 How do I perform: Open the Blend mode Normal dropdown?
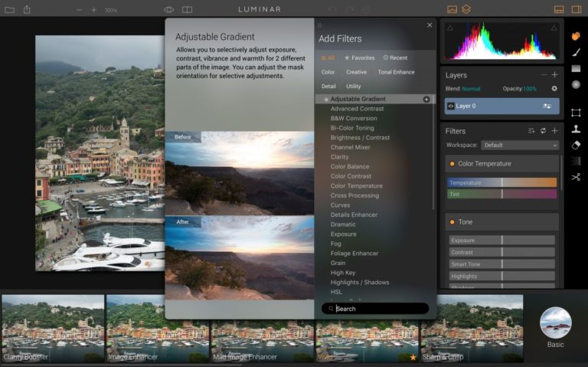tap(471, 89)
